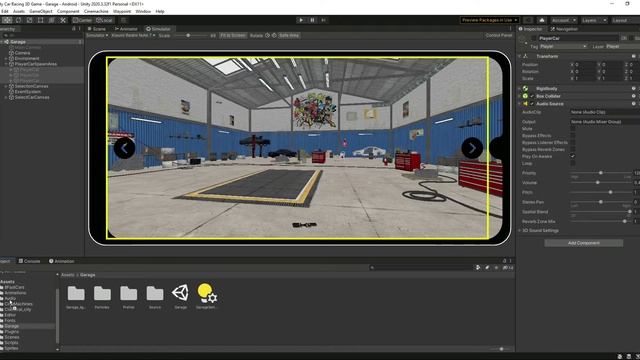Switch to the Navigation tab

(564, 29)
